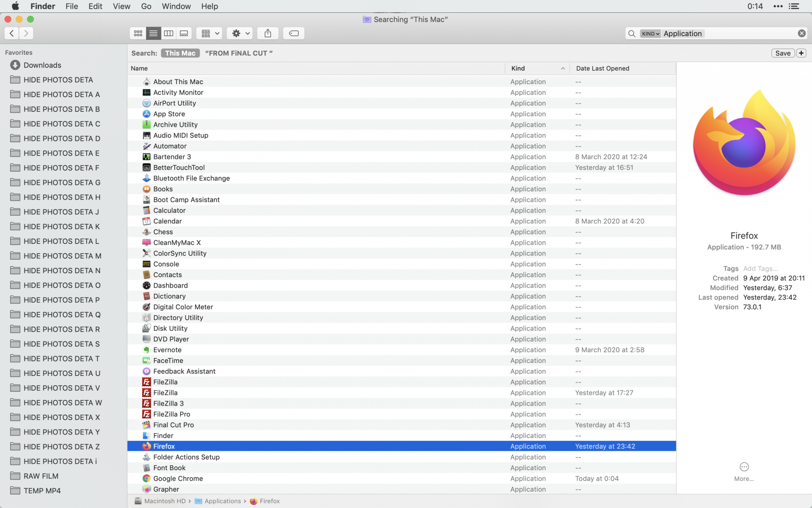
Task: Click the Save search button
Action: click(783, 53)
